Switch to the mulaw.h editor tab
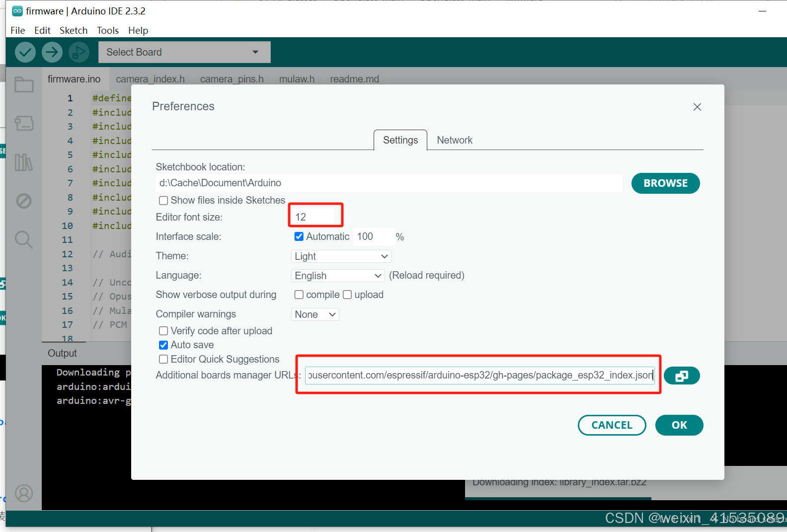787x532 pixels. (297, 79)
